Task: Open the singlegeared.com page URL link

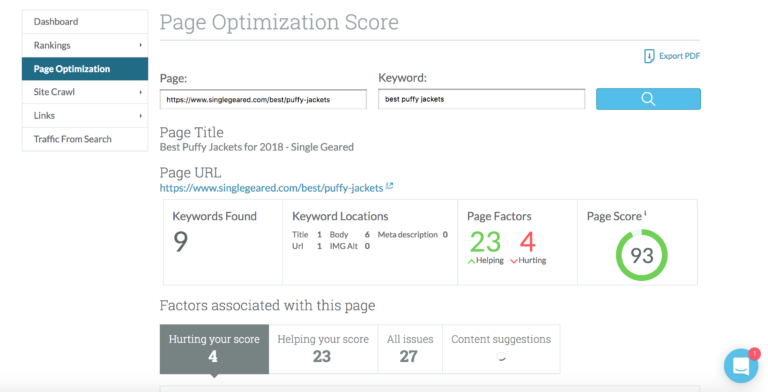Action: 271,188
